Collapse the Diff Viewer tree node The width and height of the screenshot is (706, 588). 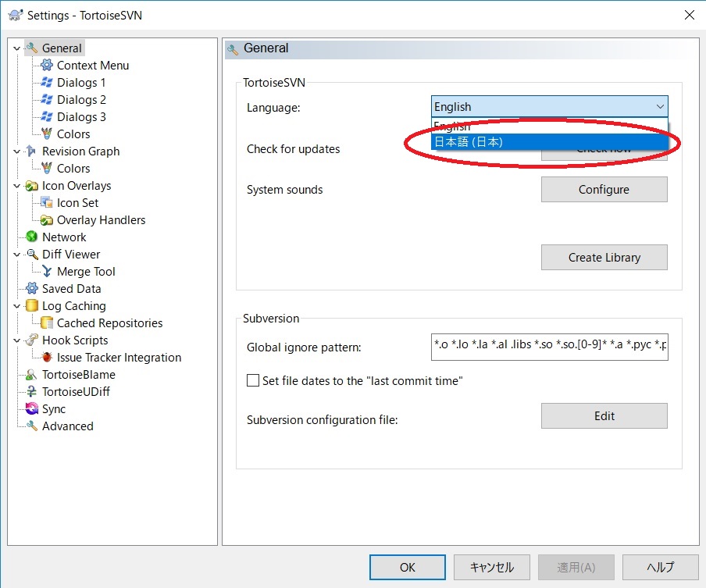pos(16,255)
